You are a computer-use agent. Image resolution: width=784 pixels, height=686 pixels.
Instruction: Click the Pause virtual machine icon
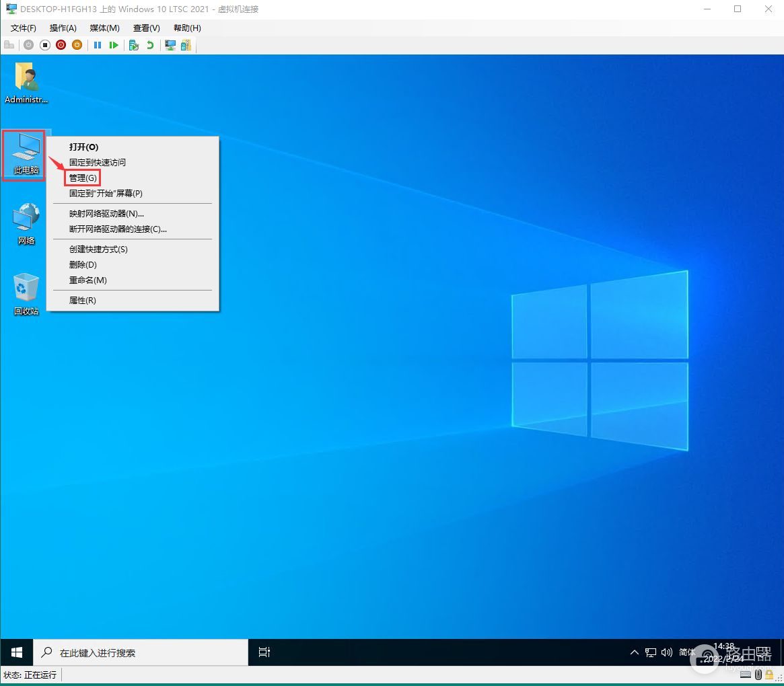[x=98, y=45]
